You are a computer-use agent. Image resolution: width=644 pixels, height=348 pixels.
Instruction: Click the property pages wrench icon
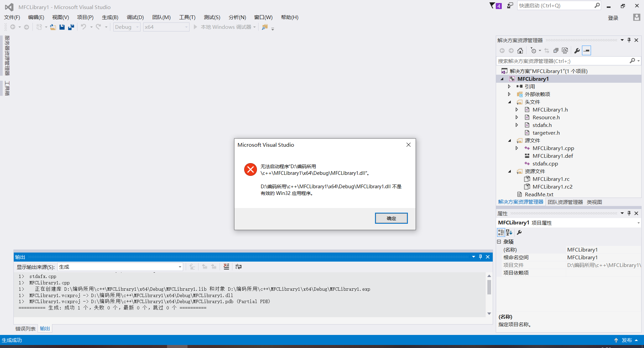pyautogui.click(x=519, y=232)
